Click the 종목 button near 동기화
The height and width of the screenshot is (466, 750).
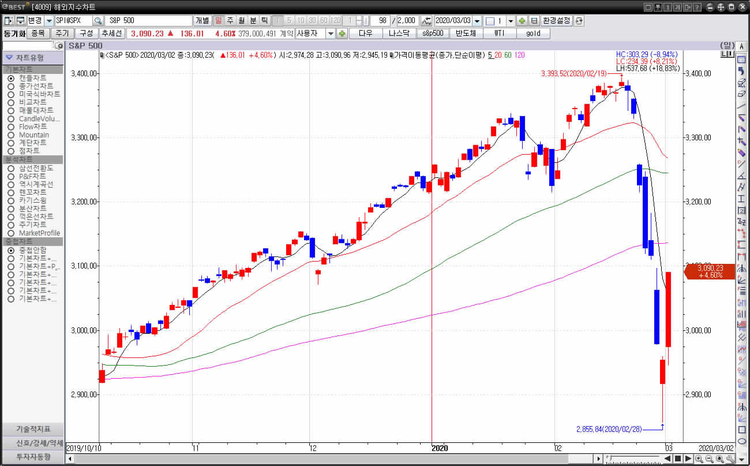coord(38,33)
